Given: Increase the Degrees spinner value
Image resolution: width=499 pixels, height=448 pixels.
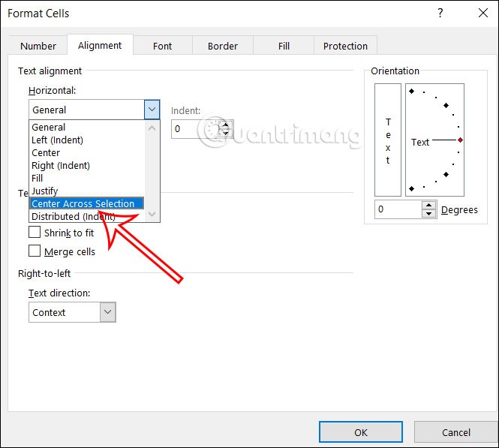Looking at the screenshot, I should (x=428, y=206).
